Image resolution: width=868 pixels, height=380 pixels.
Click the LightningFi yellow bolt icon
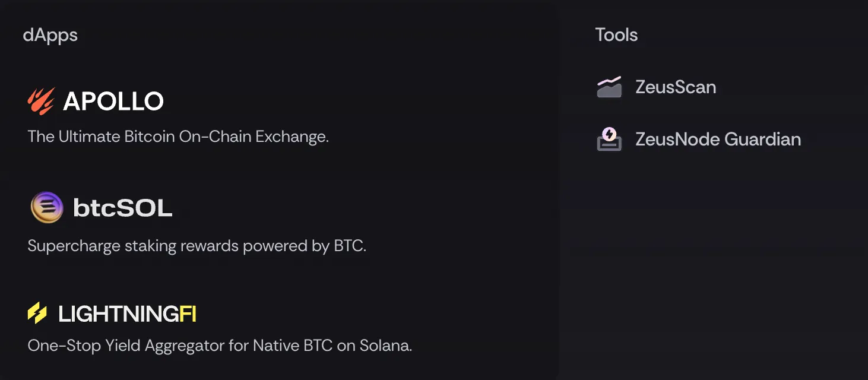click(x=37, y=313)
